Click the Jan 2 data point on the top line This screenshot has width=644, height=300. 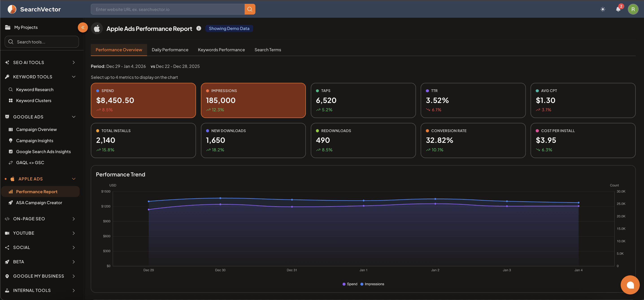pos(435,199)
